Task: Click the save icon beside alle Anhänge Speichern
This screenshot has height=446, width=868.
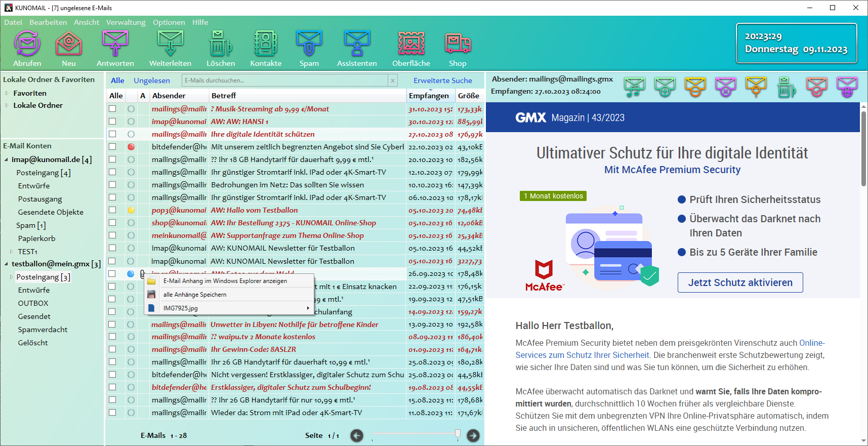Action: 151,295
